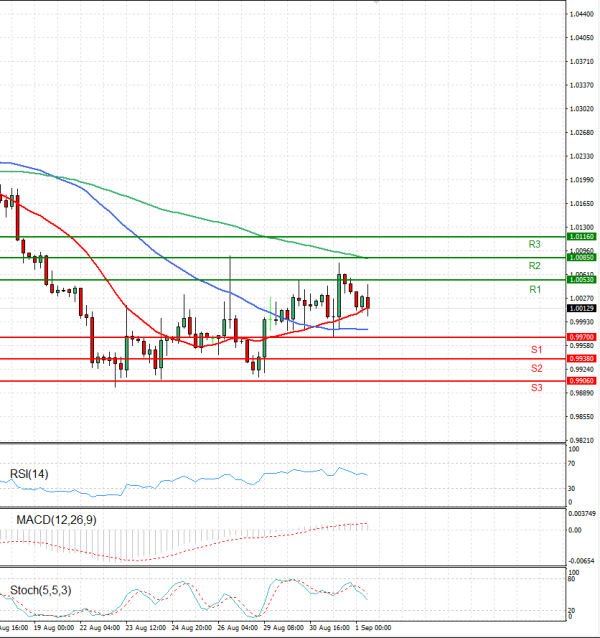600x638 pixels.
Task: Click current price tag 1.00129
Action: pyautogui.click(x=581, y=309)
